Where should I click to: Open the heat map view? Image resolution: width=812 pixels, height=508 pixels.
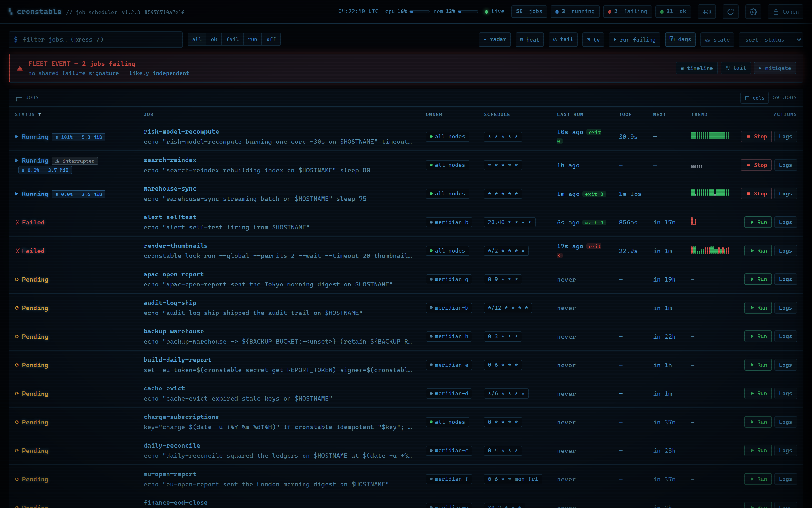tap(529, 40)
